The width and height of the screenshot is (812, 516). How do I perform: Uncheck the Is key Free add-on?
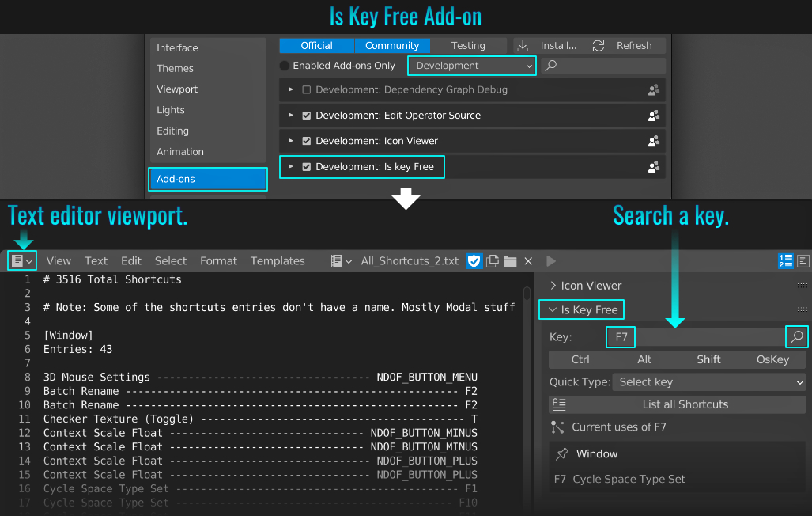[x=307, y=167]
